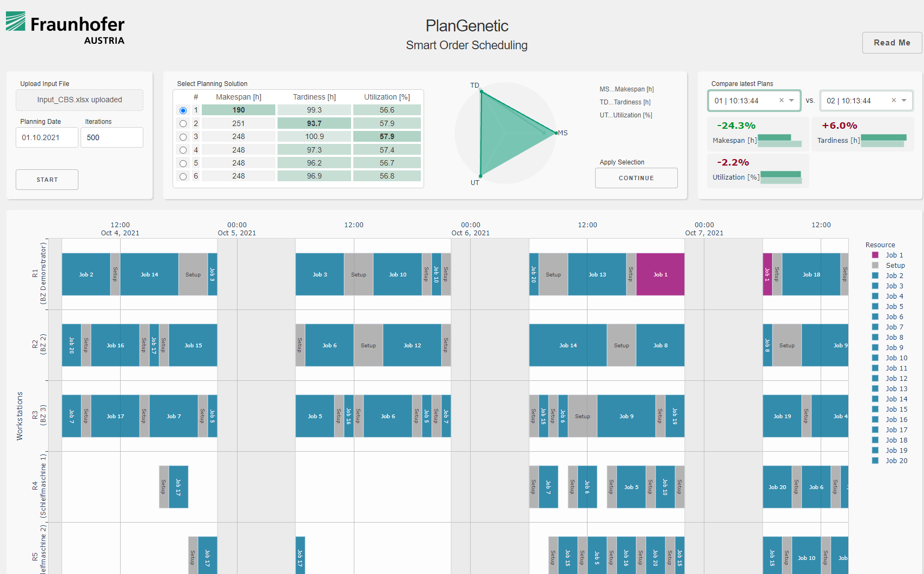The width and height of the screenshot is (924, 574).
Task: Click the Job 2 bar on R1
Action: (86, 274)
